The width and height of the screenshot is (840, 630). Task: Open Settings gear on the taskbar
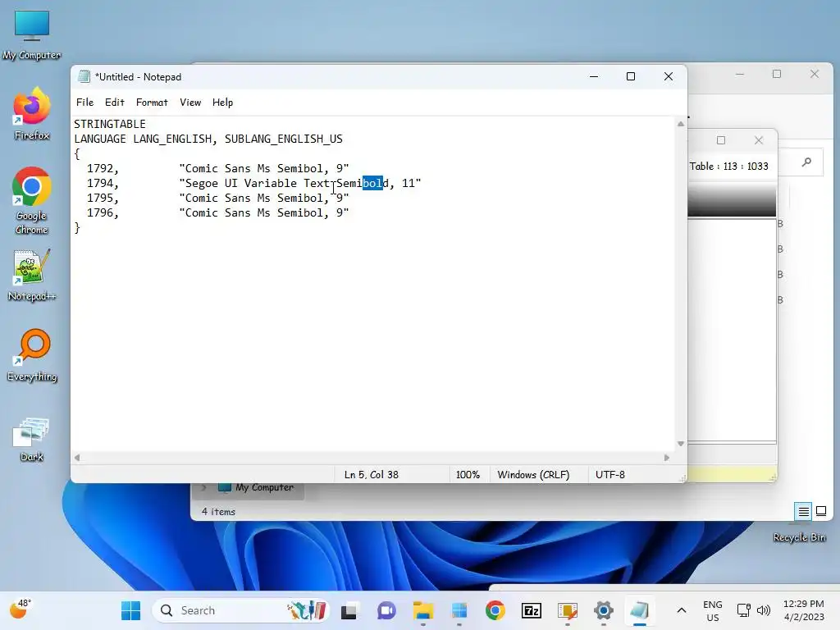(604, 610)
